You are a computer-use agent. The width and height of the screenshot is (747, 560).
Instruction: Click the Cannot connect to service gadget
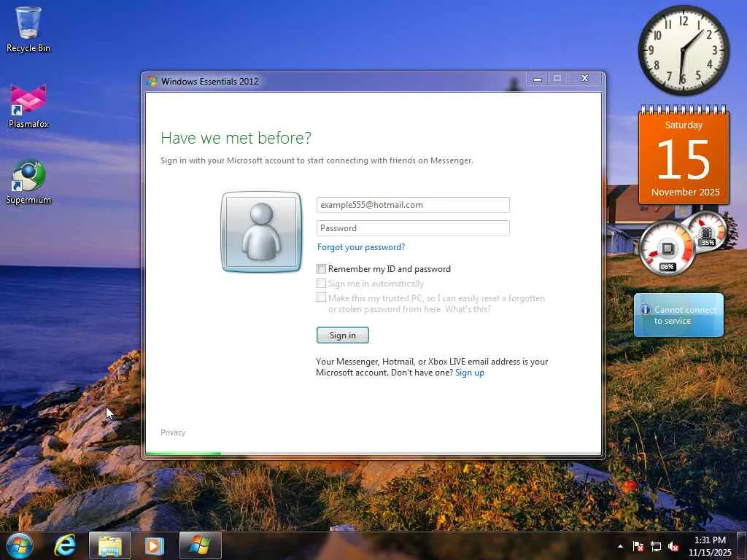point(678,315)
